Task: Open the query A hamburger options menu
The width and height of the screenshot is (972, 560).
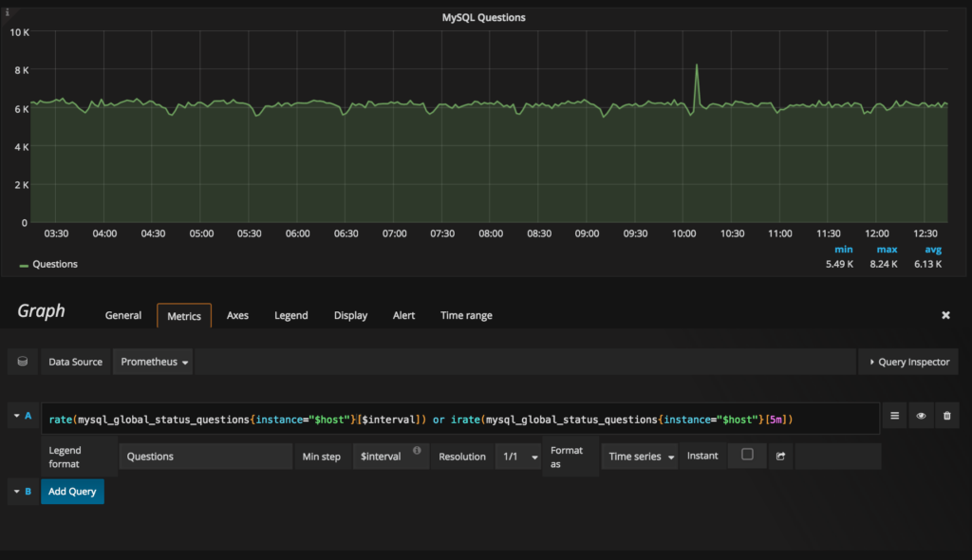Action: point(894,416)
